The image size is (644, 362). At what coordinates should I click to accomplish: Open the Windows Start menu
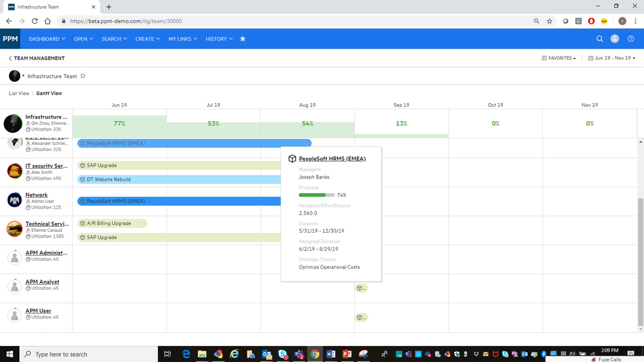[x=10, y=354]
